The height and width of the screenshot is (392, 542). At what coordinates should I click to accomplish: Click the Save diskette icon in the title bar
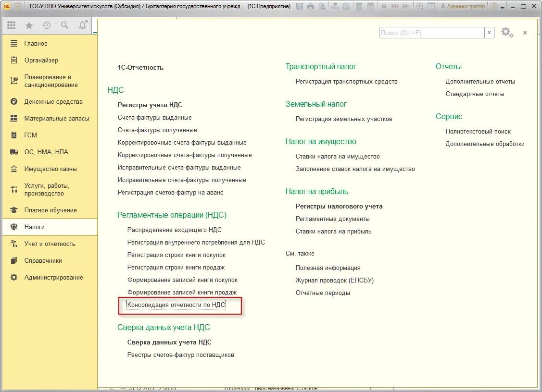tap(300, 6)
